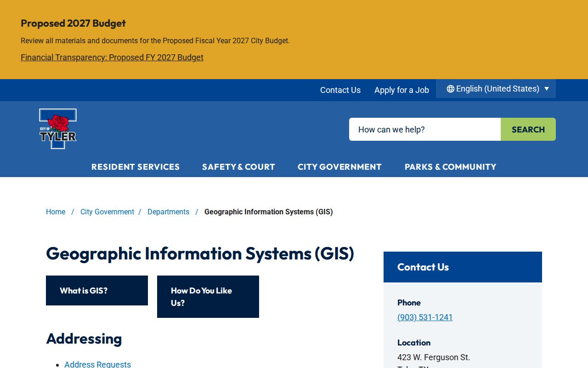This screenshot has width=588, height=368.
Task: Click the 'Review all materials and documents' banner text
Action: [155, 41]
